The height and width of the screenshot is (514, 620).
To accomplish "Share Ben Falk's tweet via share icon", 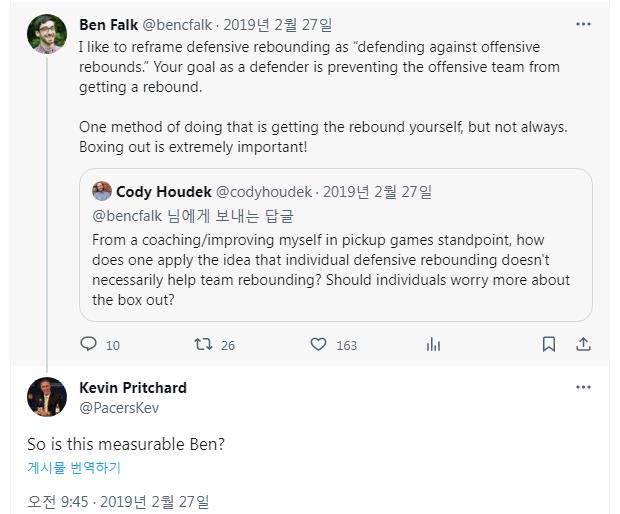I will coord(583,344).
